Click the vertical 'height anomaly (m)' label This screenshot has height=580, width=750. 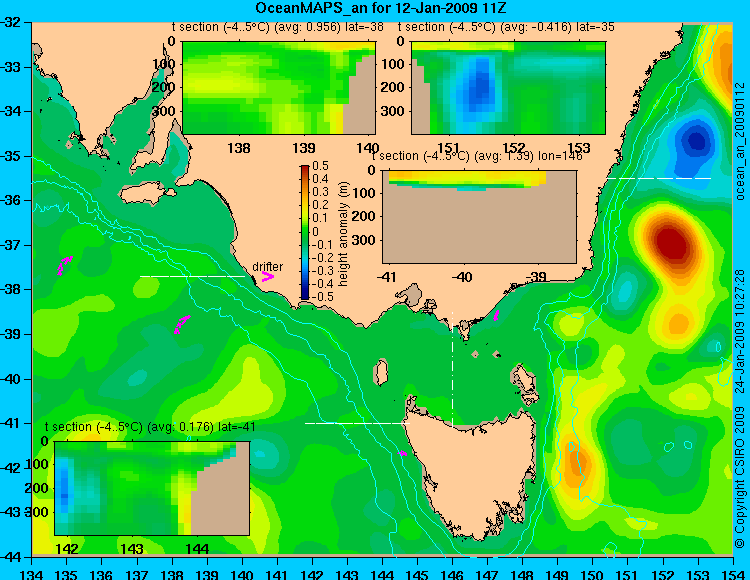(343, 234)
